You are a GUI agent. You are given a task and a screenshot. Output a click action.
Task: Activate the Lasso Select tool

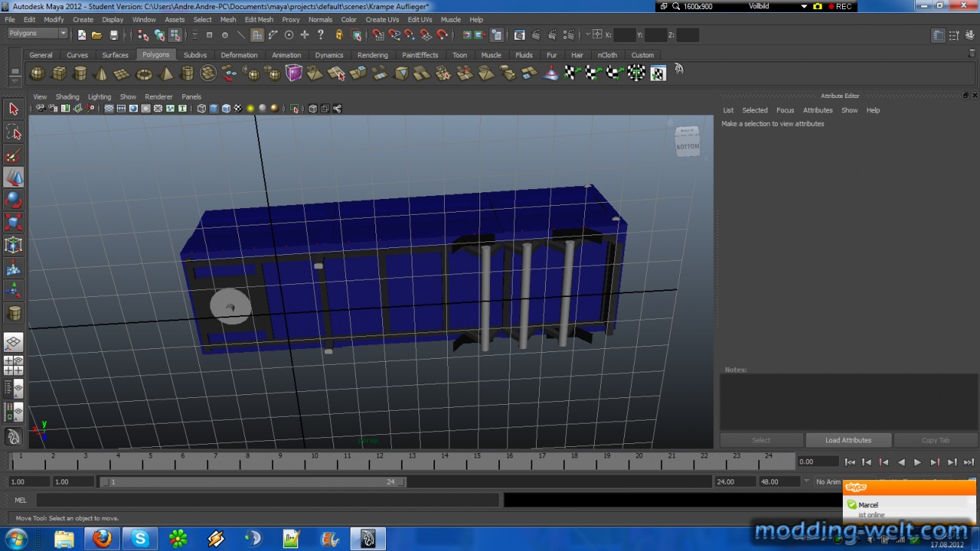click(x=14, y=132)
